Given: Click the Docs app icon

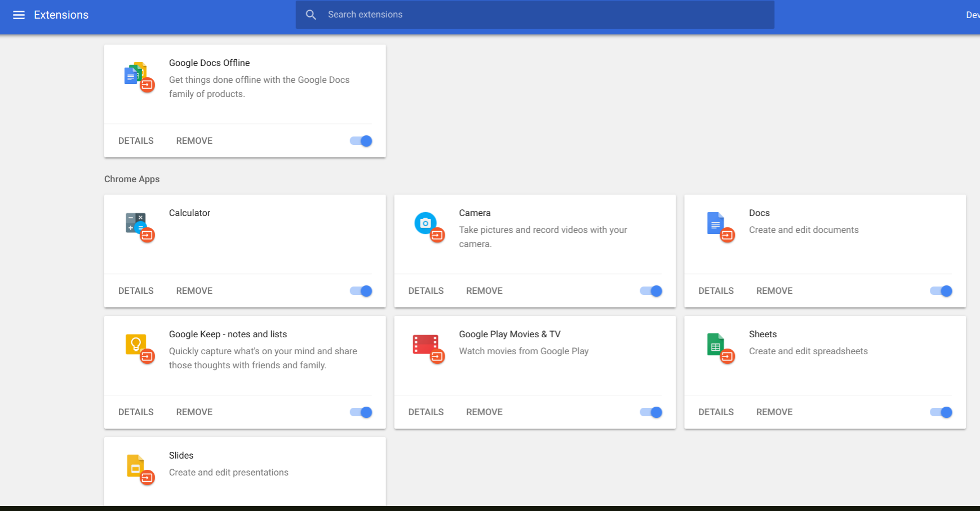Looking at the screenshot, I should click(x=717, y=225).
